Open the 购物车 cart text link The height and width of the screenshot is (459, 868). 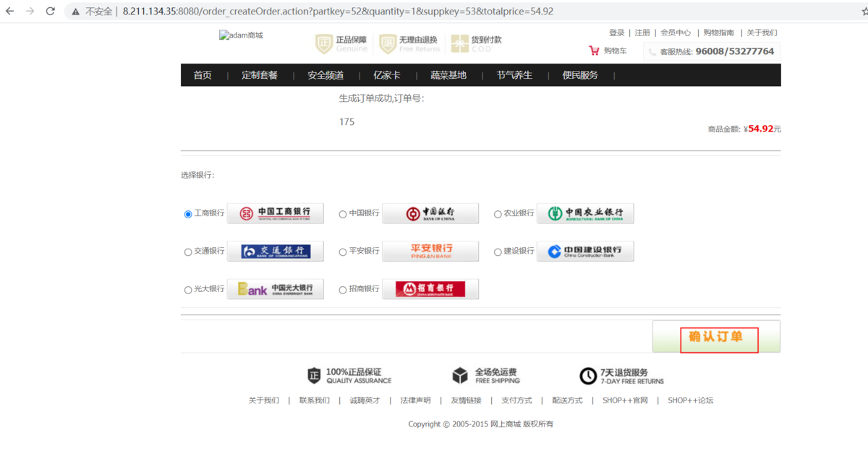click(x=615, y=51)
